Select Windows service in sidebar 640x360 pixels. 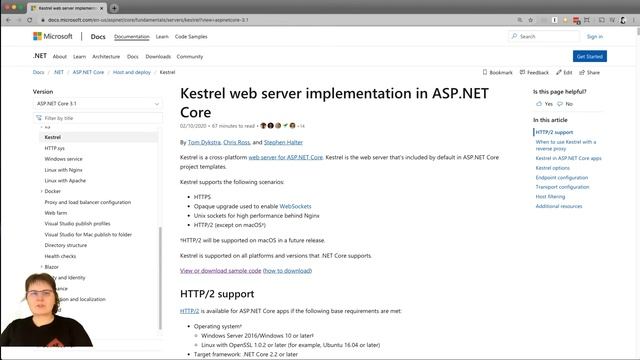pos(63,159)
